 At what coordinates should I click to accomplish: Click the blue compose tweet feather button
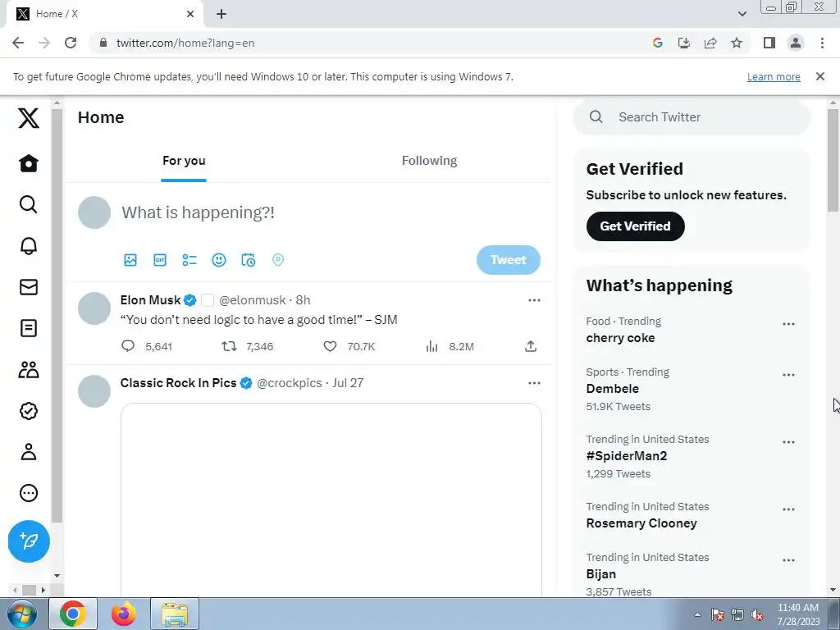[29, 541]
